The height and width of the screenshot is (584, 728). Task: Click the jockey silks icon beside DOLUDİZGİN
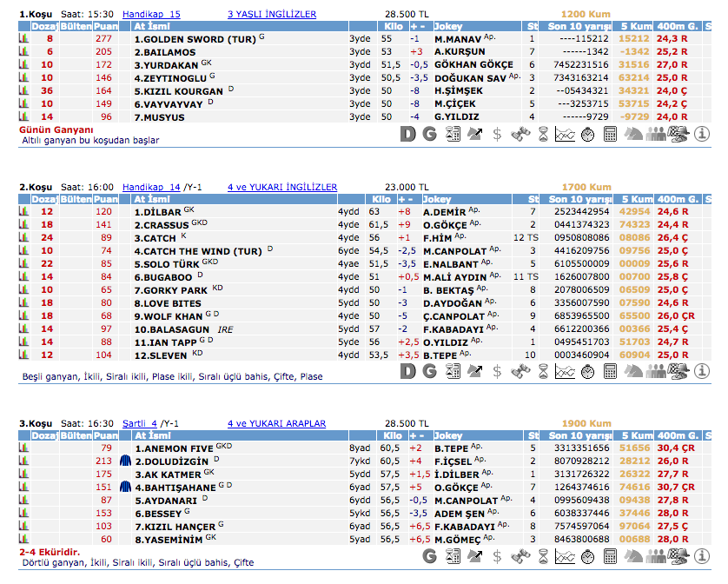[x=125, y=461]
